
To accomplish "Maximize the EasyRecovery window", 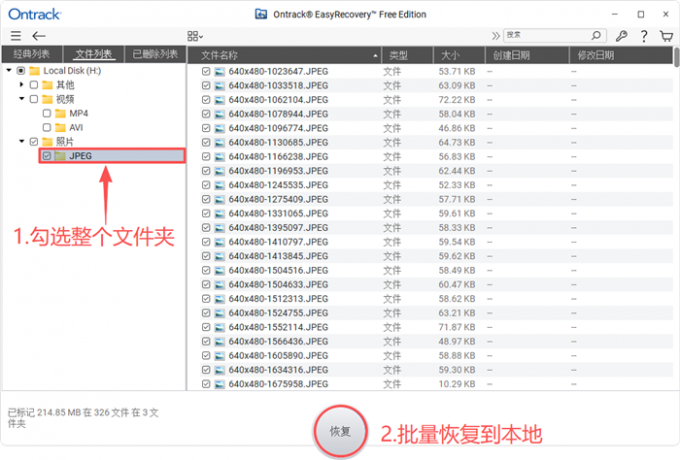I will 641,14.
